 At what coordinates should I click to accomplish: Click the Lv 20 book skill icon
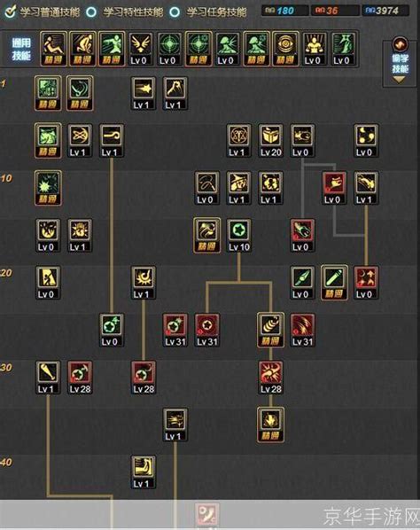click(270, 141)
